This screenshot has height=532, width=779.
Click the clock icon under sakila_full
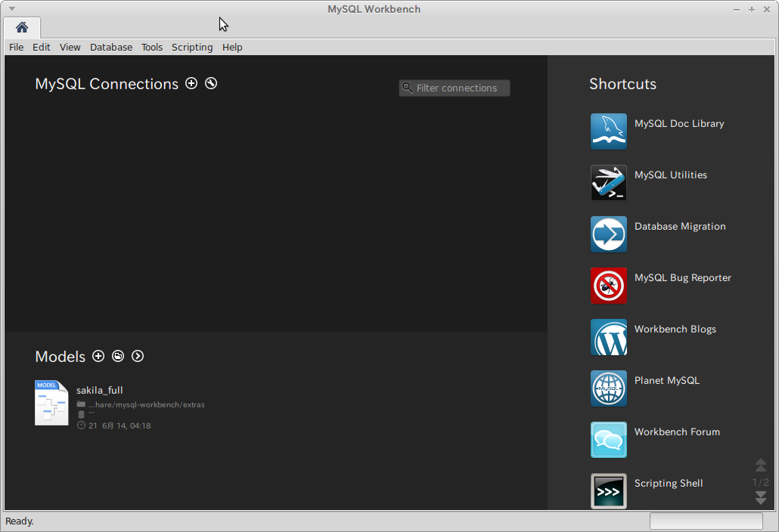click(81, 425)
